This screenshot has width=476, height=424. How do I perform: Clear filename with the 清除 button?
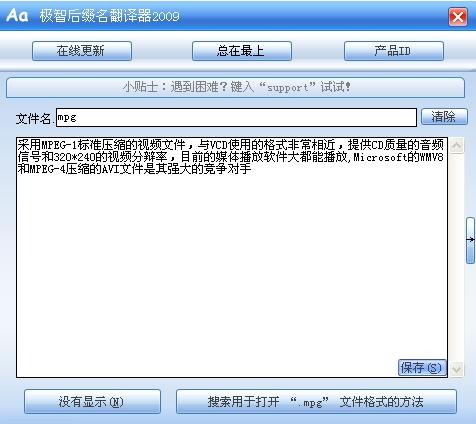click(x=444, y=117)
